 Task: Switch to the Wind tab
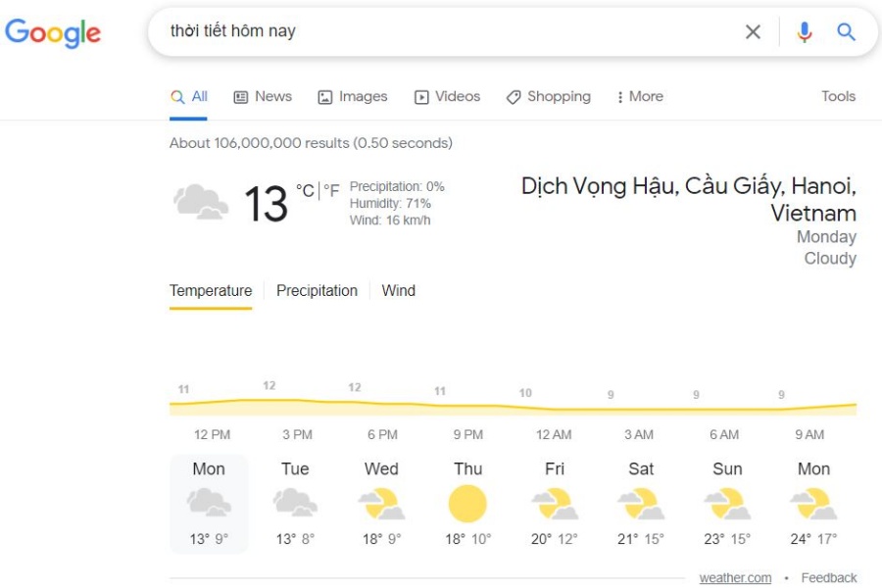tap(398, 291)
